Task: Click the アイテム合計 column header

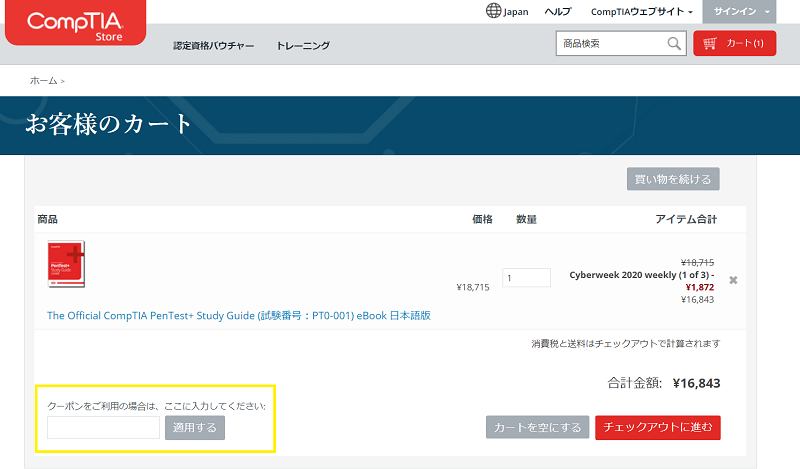Action: pyautogui.click(x=686, y=219)
